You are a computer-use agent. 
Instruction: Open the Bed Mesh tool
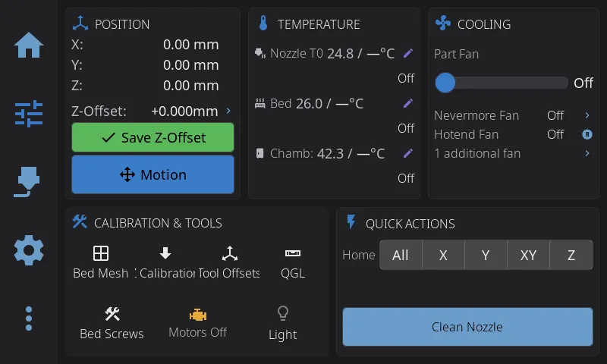click(x=101, y=262)
